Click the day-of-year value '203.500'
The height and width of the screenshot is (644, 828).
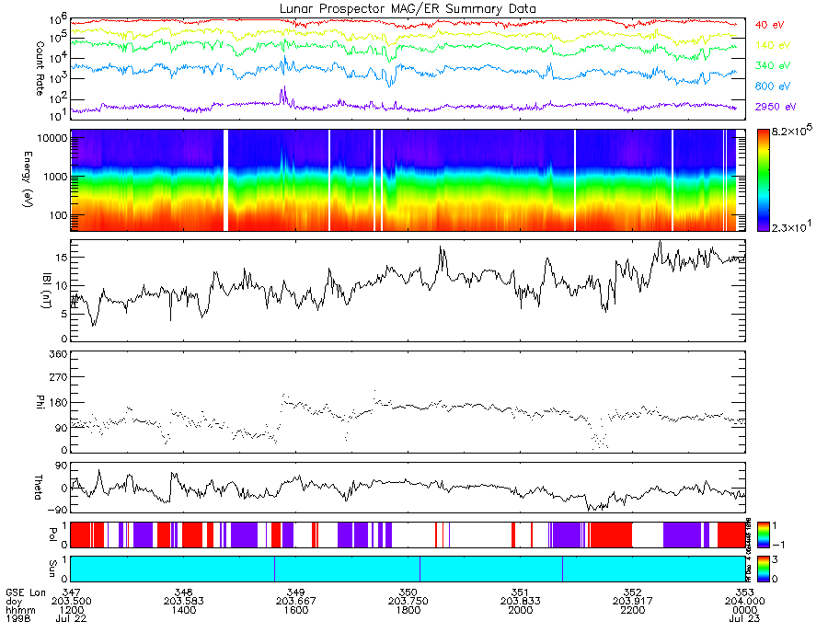(x=71, y=602)
